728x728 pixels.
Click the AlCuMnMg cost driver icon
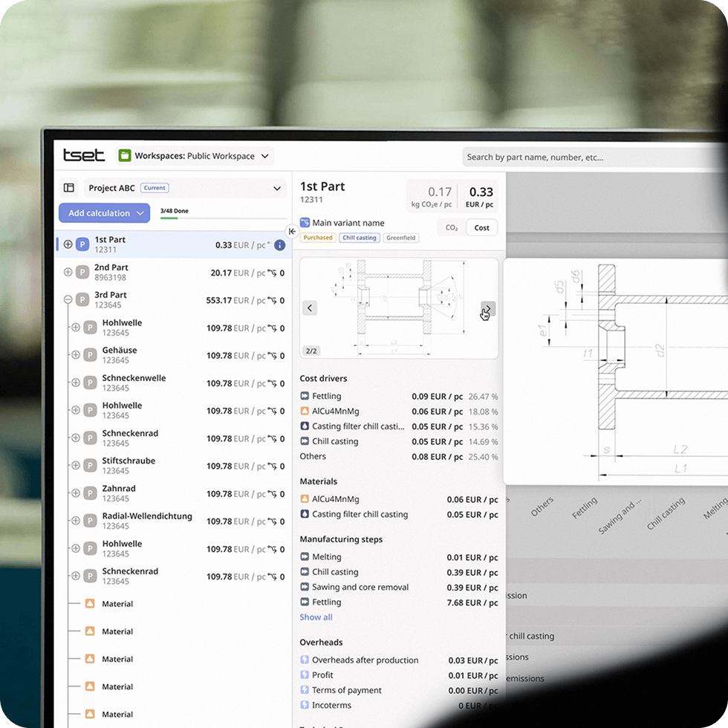tap(305, 411)
